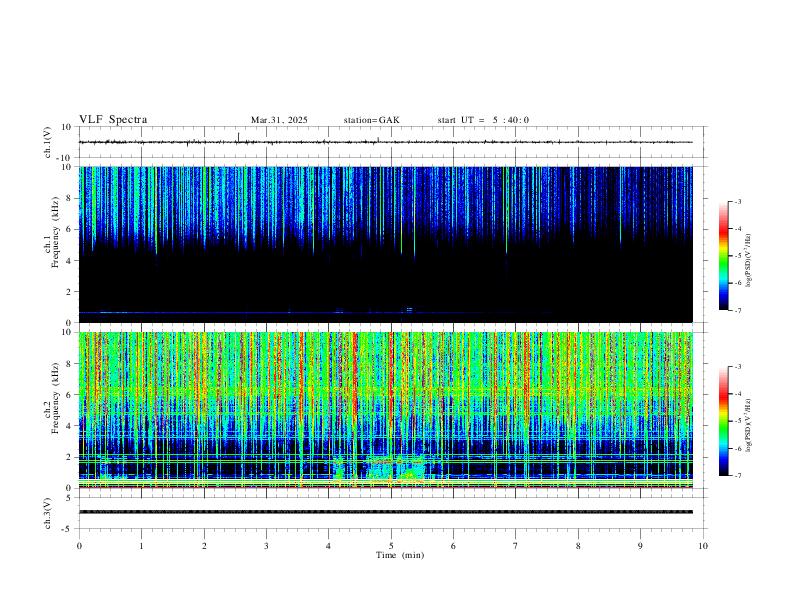
Task: Click the "-5" tick on ch.1 colorbar
Action: [x=738, y=256]
